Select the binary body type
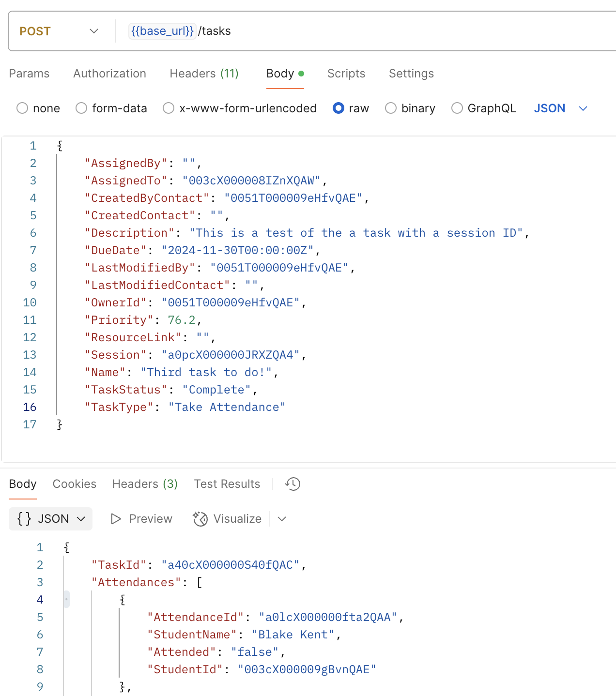Screen dimensions: 616x696 (x=391, y=108)
